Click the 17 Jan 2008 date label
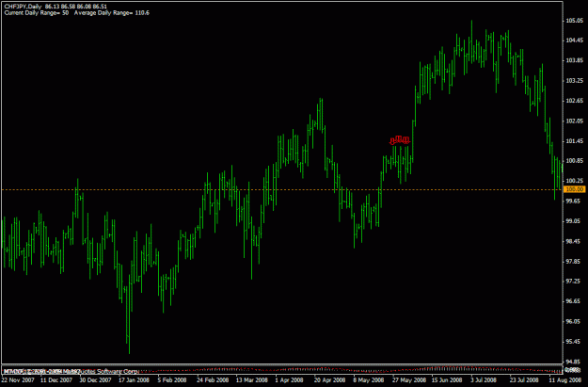The height and width of the screenshot is (387, 588). point(134,379)
